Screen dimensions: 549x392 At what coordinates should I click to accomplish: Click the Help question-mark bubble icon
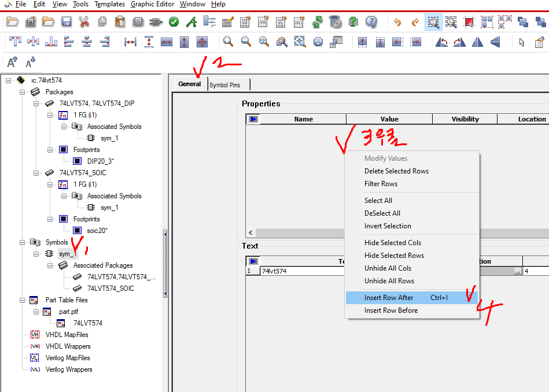371,22
